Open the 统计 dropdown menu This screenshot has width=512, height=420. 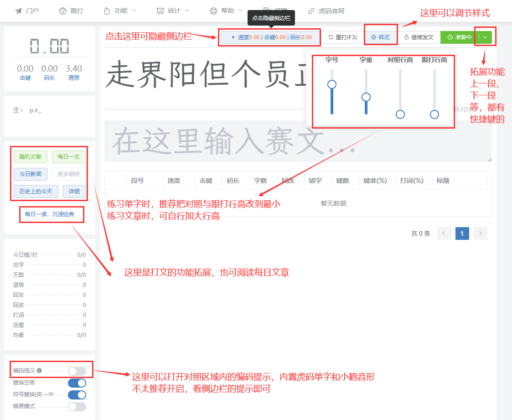point(173,11)
